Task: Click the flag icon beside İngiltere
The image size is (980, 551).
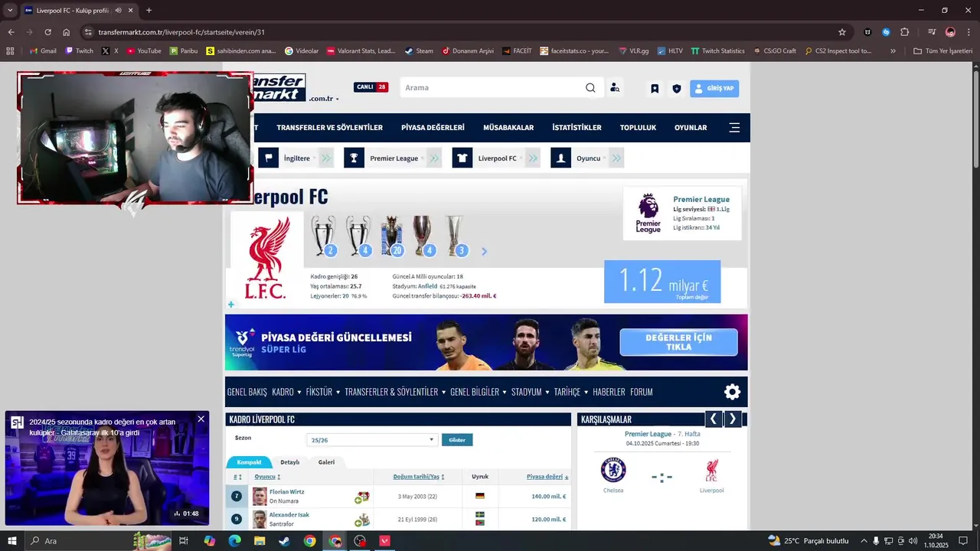Action: (x=268, y=158)
